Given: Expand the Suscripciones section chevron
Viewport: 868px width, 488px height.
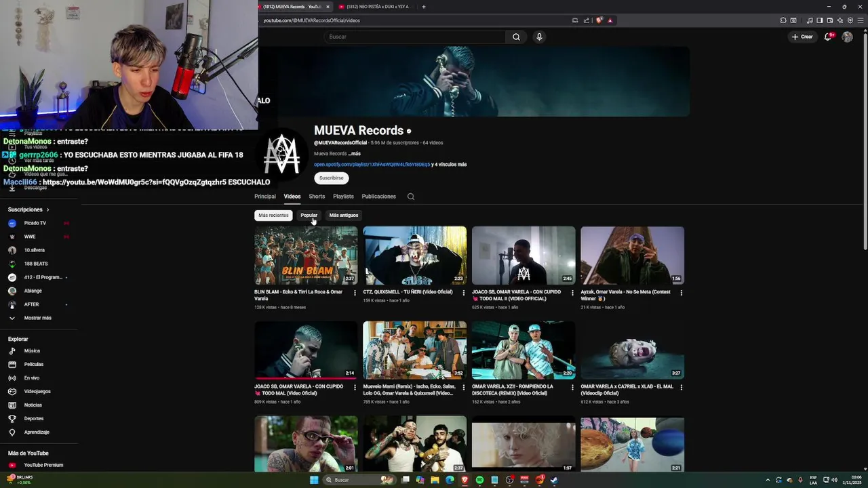Looking at the screenshot, I should pos(47,209).
